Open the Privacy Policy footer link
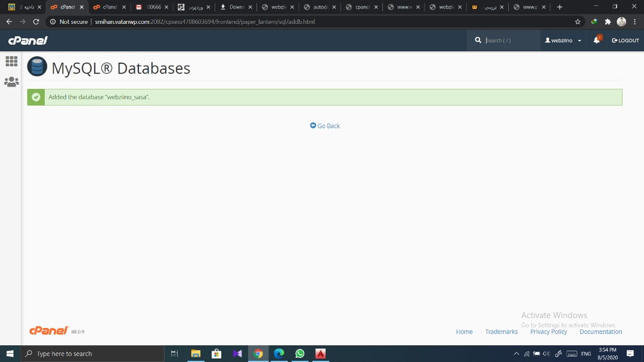The height and width of the screenshot is (362, 644). [x=549, y=332]
